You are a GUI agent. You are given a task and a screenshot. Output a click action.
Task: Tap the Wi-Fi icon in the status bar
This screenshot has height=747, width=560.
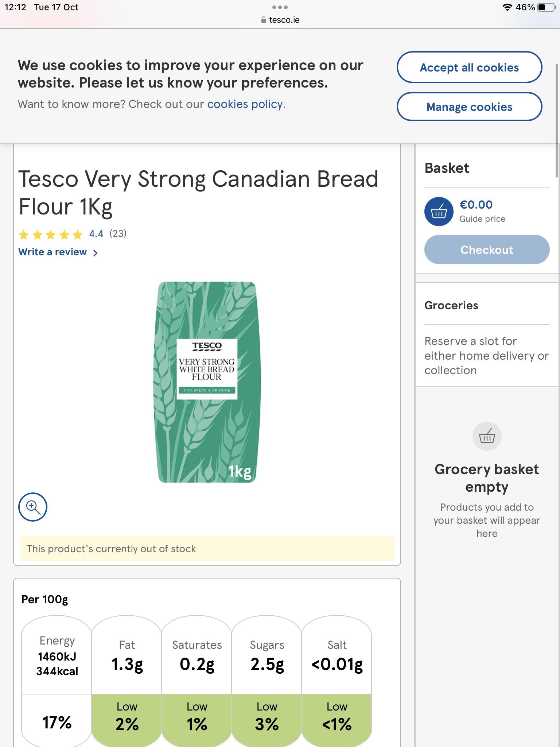click(x=507, y=7)
